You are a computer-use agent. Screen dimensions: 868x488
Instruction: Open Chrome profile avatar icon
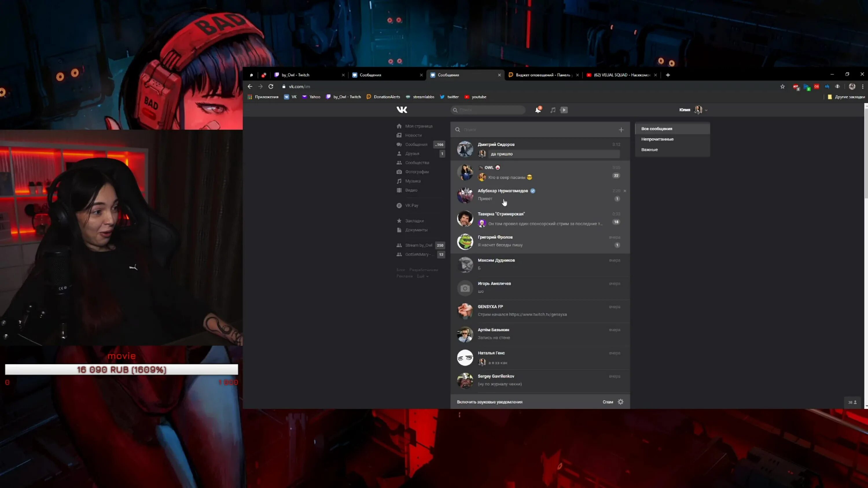(852, 86)
